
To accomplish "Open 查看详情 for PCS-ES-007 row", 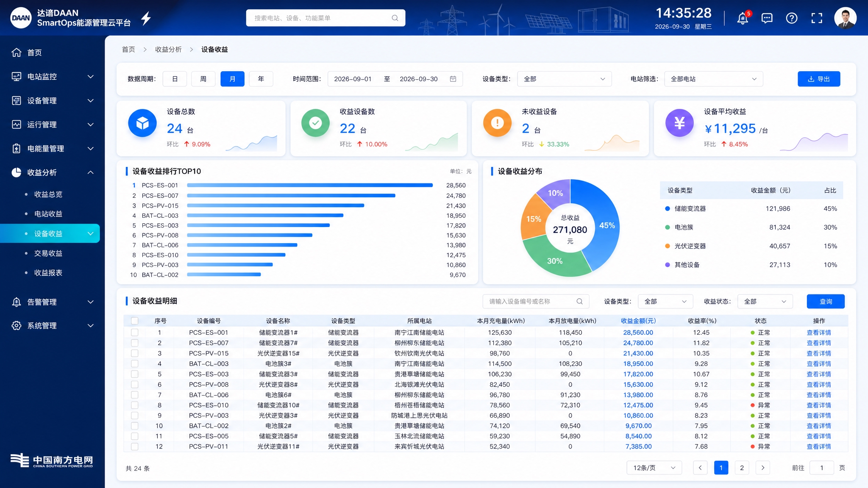I will pyautogui.click(x=819, y=343).
